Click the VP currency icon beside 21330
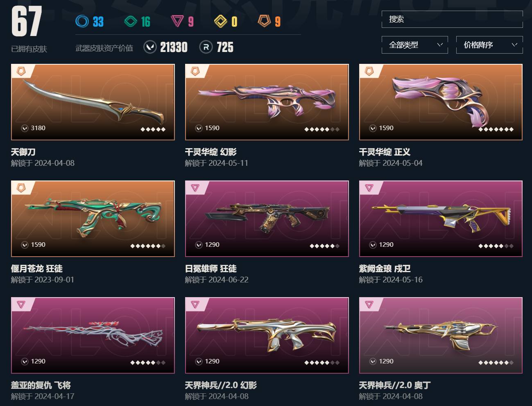 pos(150,47)
